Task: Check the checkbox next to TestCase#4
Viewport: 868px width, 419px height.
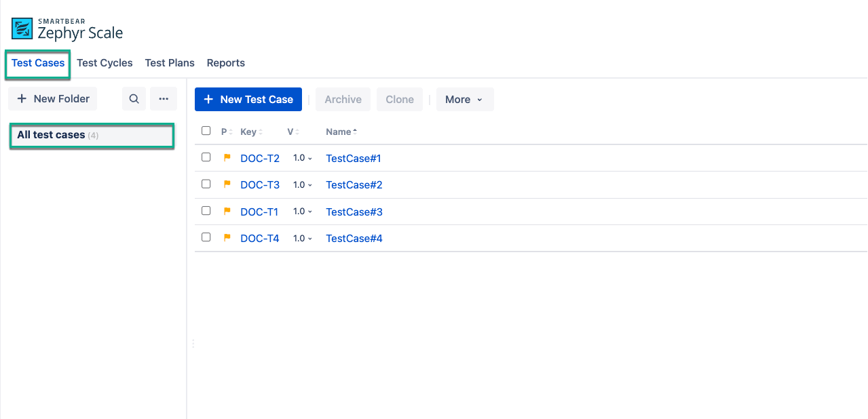Action: [206, 237]
